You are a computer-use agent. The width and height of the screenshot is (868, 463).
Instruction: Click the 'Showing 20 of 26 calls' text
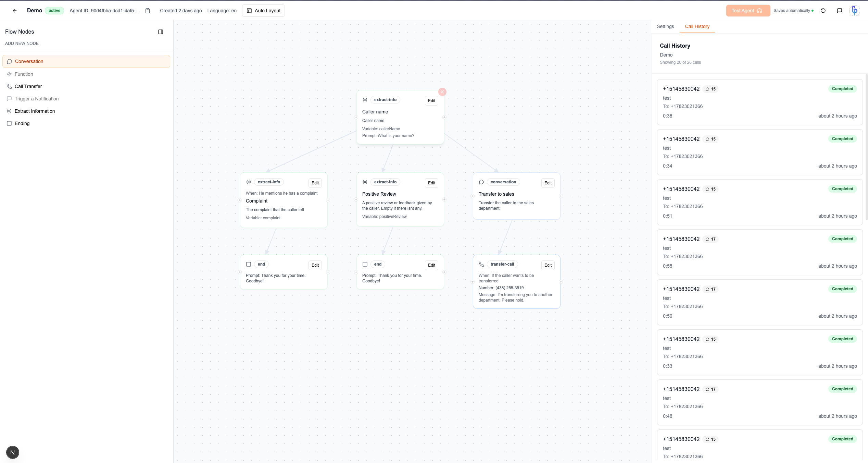(680, 62)
